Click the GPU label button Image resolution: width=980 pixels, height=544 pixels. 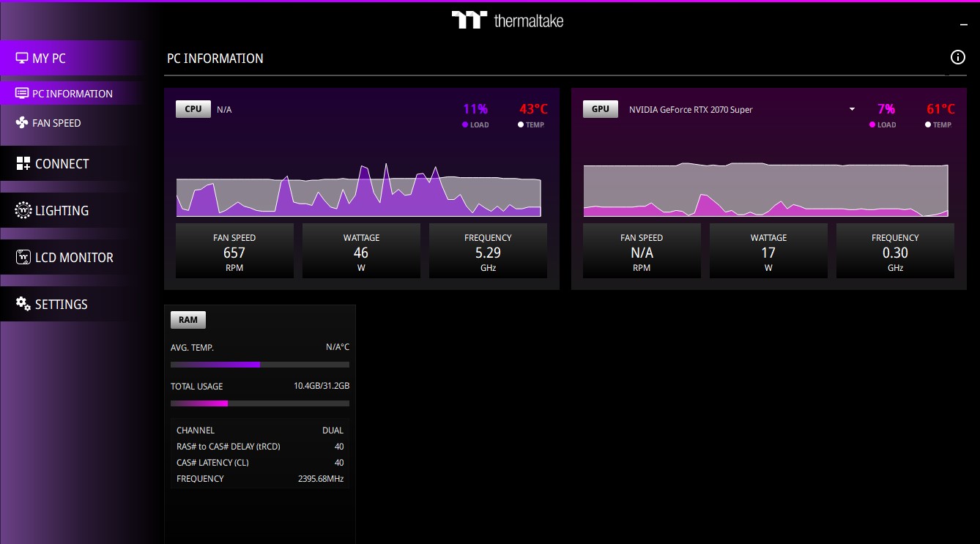coord(600,109)
